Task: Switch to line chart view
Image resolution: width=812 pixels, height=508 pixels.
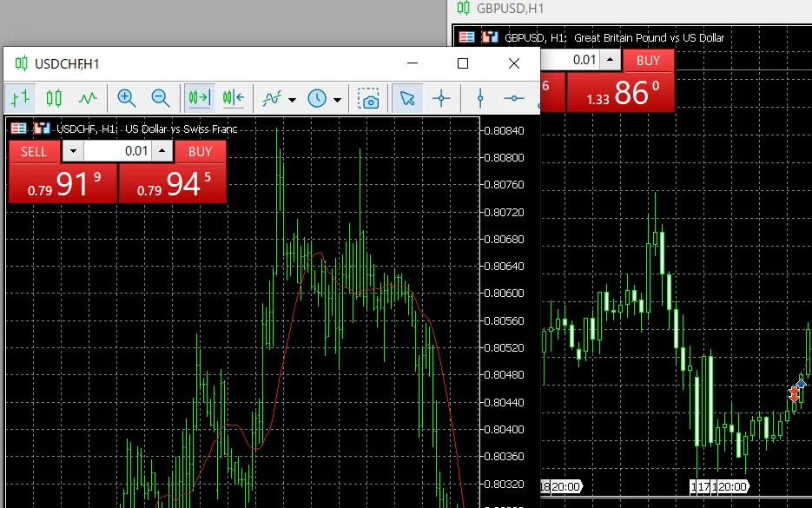Action: pyautogui.click(x=88, y=98)
